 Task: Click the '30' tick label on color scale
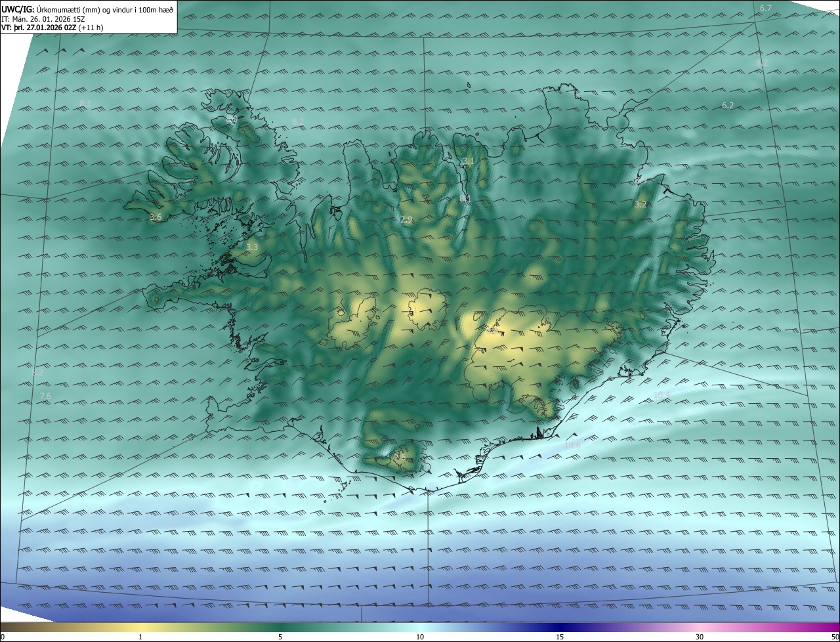coord(700,637)
